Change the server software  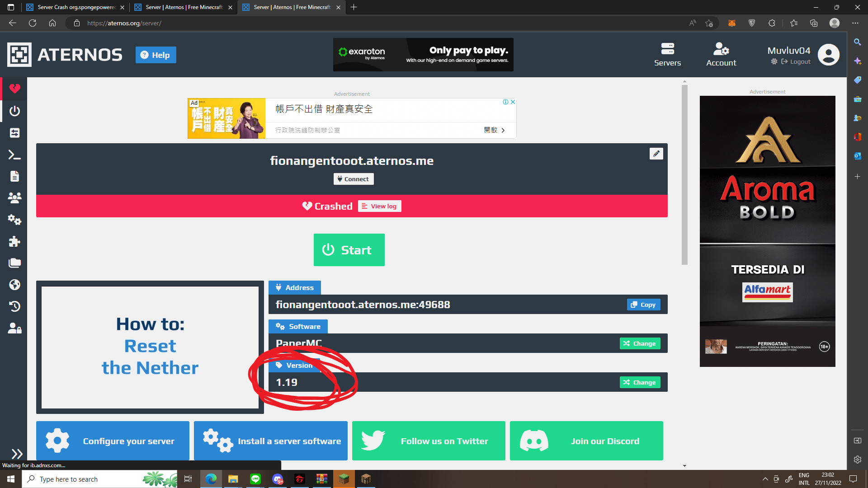pyautogui.click(x=640, y=343)
